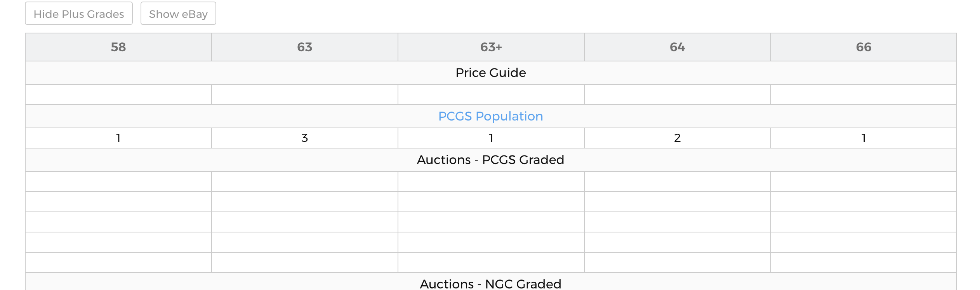Open the PCGS Population link
The height and width of the screenshot is (290, 980).
(490, 116)
